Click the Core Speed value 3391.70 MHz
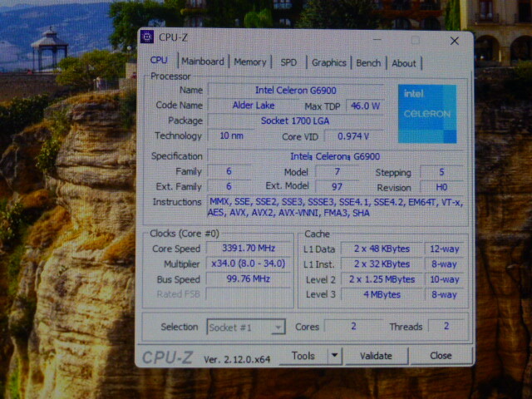 coord(249,248)
